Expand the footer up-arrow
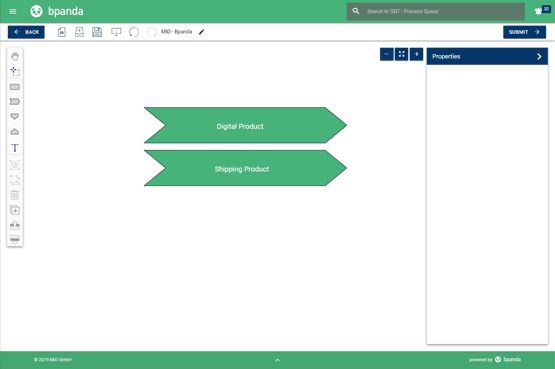Screen dimensions: 555x369 click(278, 360)
